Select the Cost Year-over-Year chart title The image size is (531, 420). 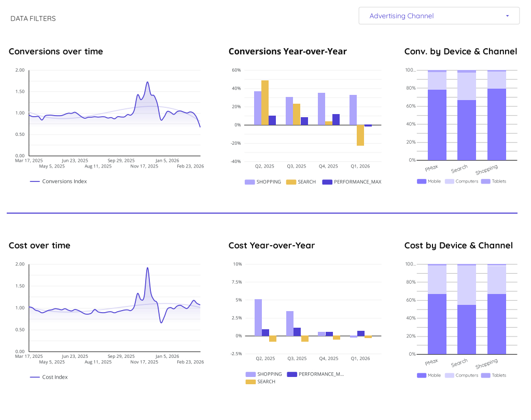[272, 246]
